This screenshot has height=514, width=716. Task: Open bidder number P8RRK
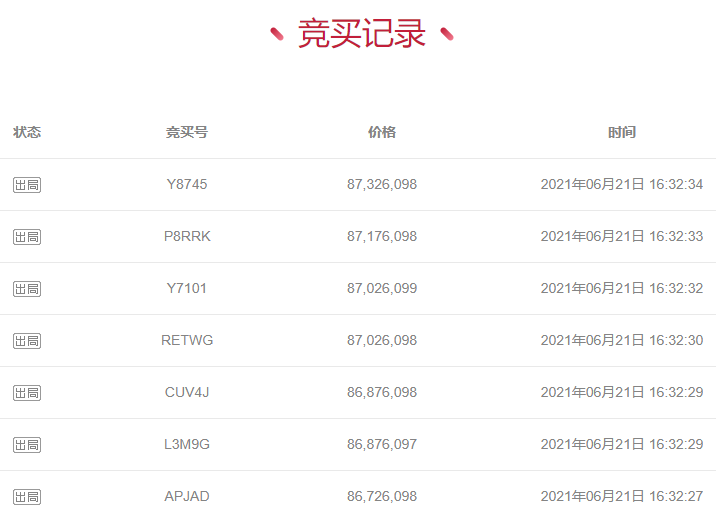pos(187,236)
